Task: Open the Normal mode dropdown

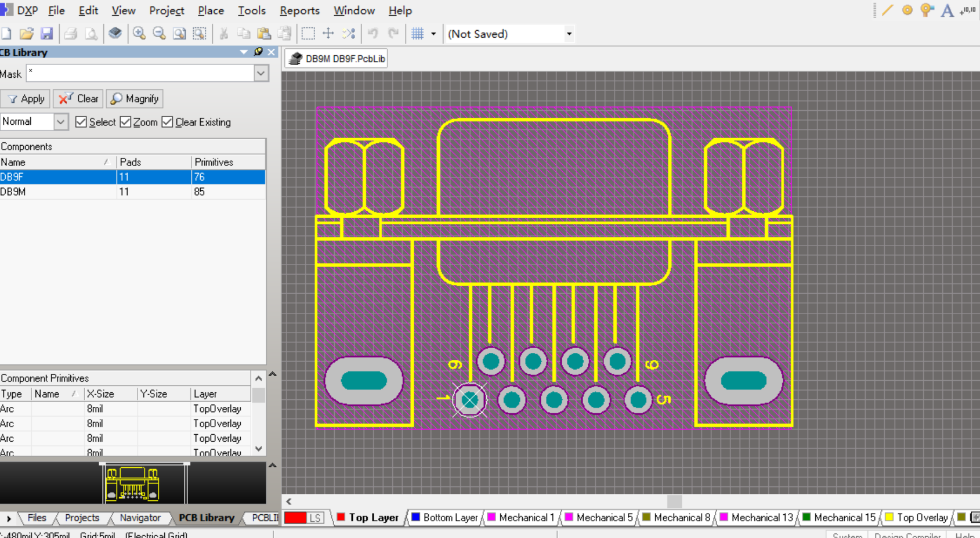Action: (x=60, y=122)
